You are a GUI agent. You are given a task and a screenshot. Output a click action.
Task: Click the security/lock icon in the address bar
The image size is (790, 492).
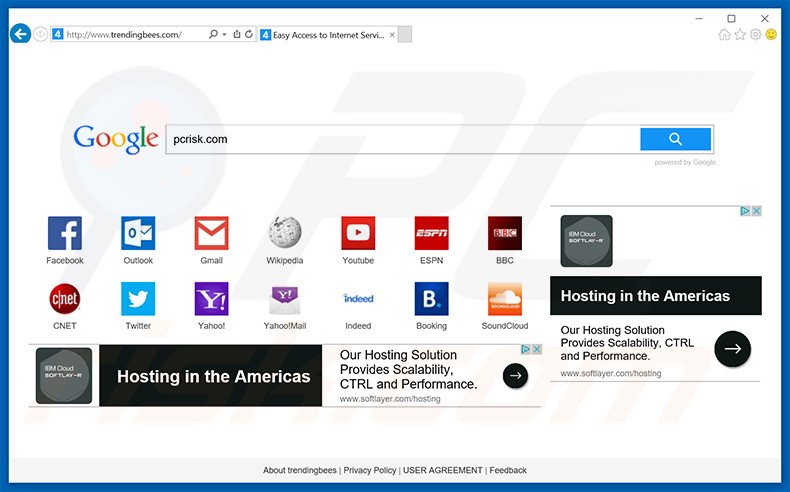click(236, 34)
